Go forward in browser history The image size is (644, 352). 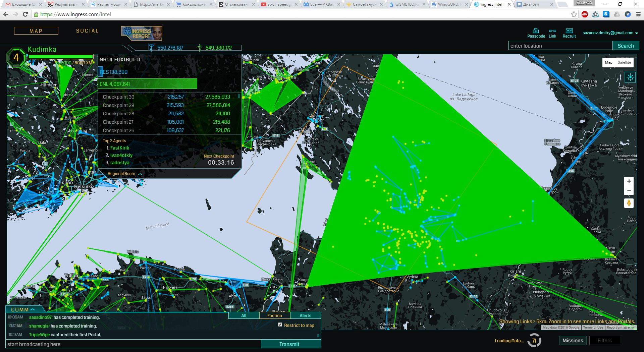pyautogui.click(x=15, y=14)
